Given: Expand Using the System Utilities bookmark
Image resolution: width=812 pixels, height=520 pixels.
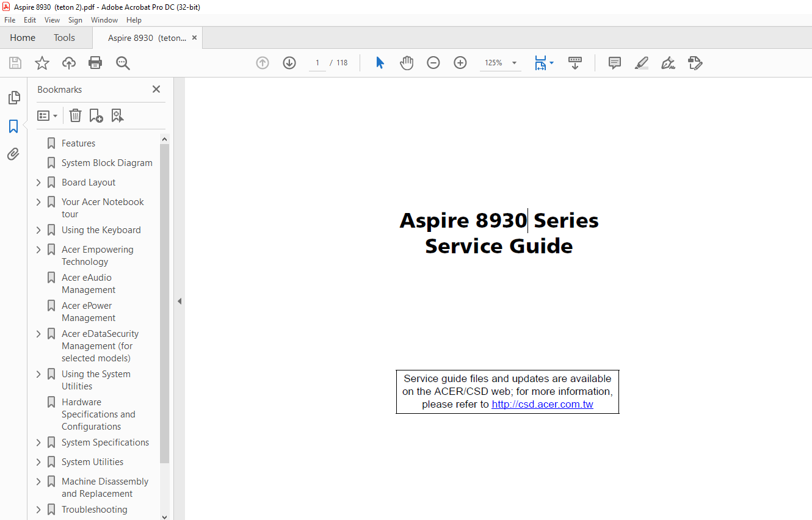Looking at the screenshot, I should coord(38,374).
